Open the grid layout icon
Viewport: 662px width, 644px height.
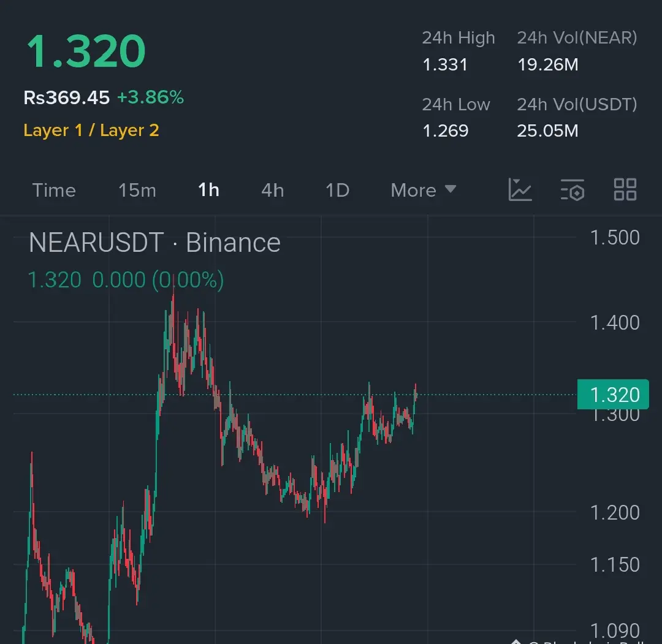[625, 189]
